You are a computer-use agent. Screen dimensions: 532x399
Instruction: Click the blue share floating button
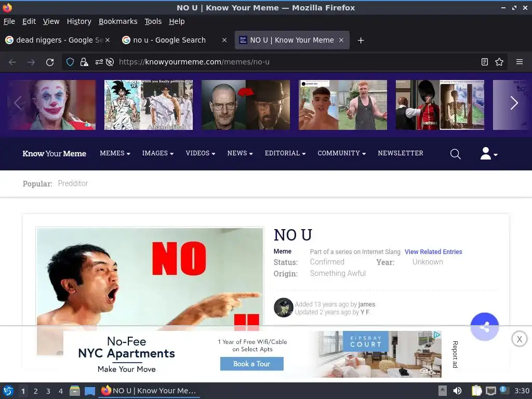[x=485, y=327]
